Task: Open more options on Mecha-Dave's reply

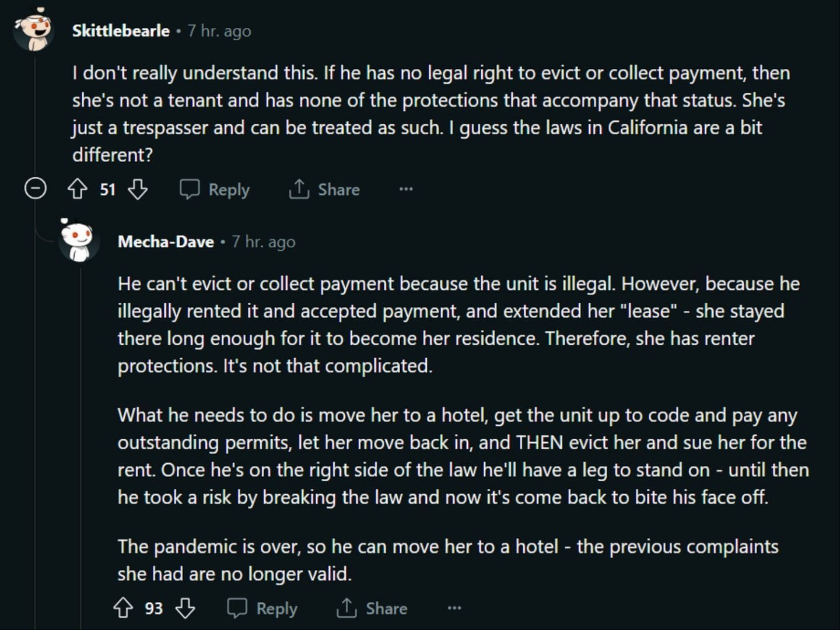Action: [454, 608]
